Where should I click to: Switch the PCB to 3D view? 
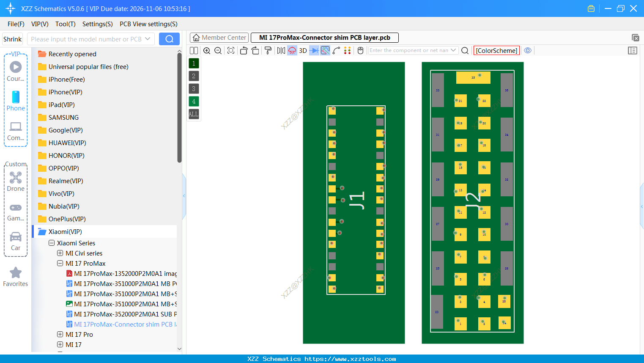303,50
